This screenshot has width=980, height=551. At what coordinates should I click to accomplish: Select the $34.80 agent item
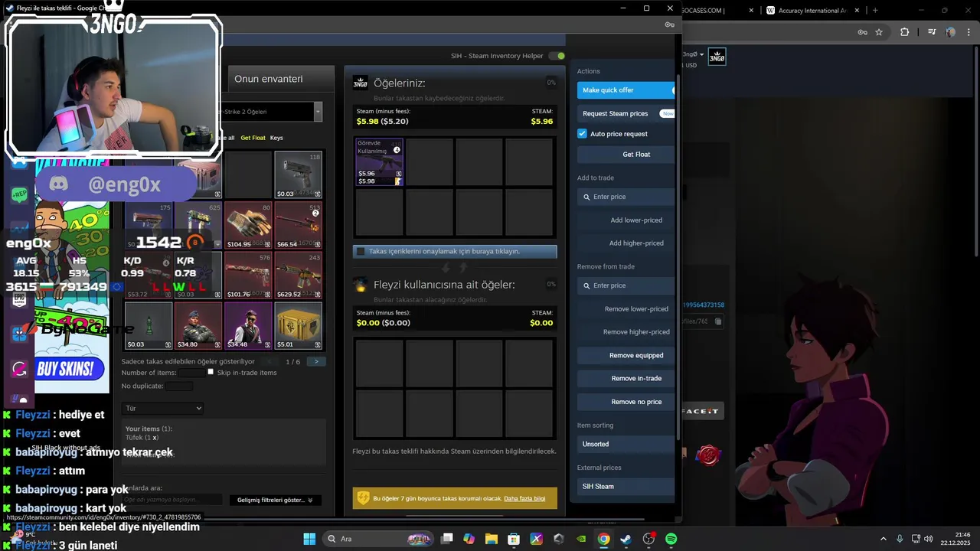[198, 326]
